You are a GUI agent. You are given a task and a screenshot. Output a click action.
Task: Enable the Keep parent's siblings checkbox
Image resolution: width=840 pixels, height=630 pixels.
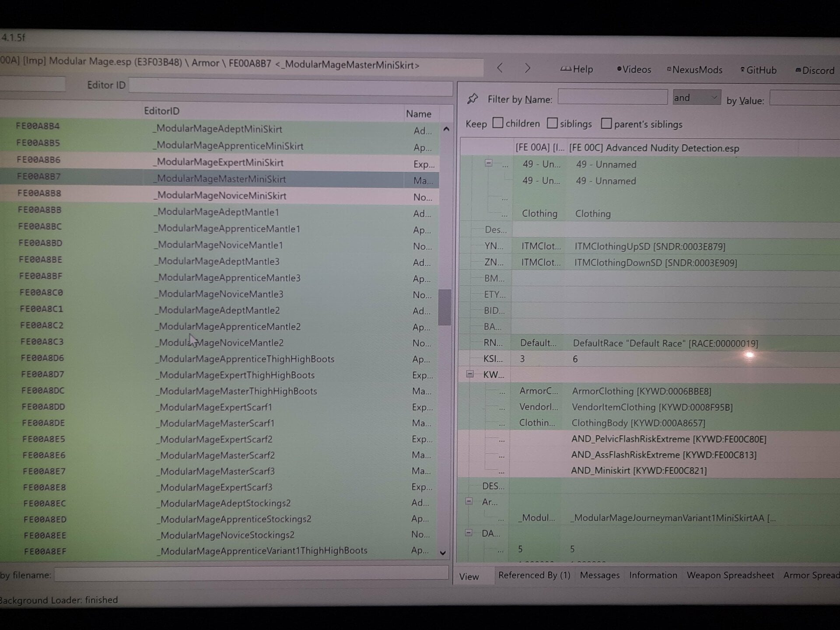click(606, 124)
